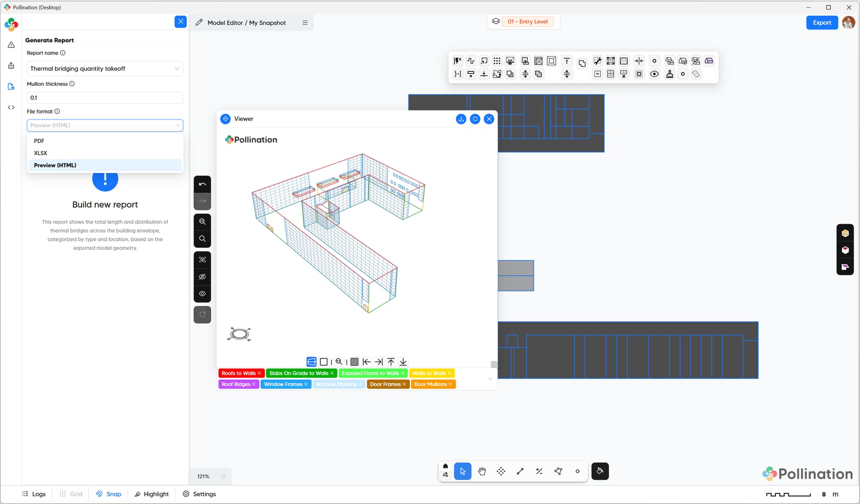Toggle the Snap option
This screenshot has width=860, height=504.
pos(108,494)
